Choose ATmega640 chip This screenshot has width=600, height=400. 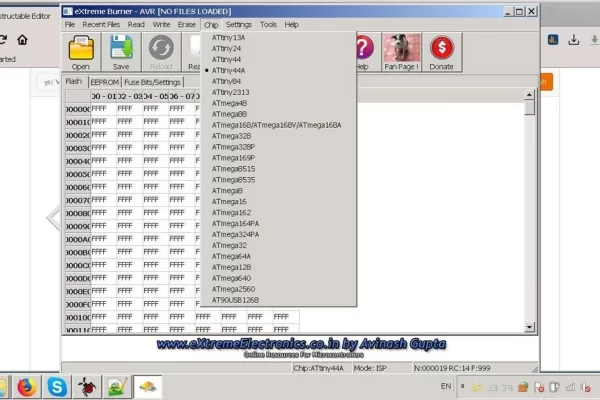[278, 278]
